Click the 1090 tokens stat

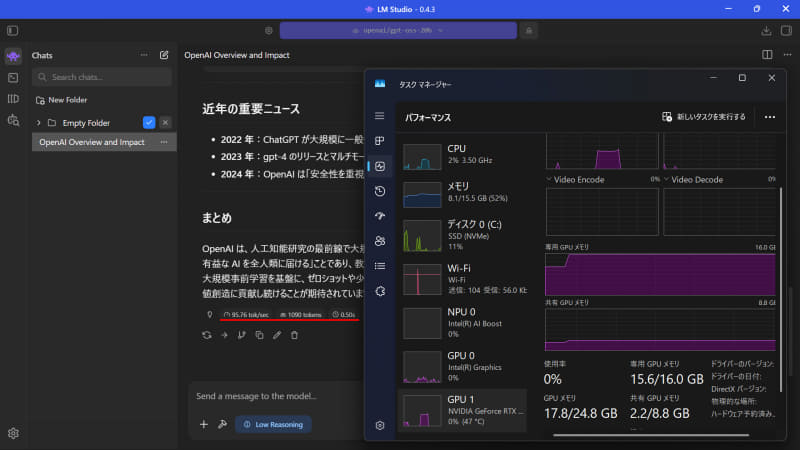pyautogui.click(x=301, y=315)
